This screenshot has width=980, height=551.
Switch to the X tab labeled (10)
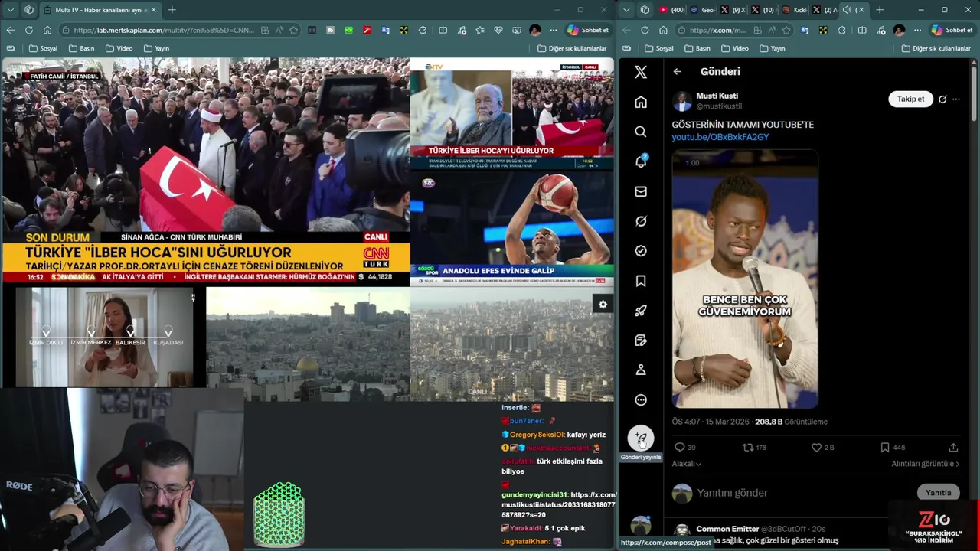[x=763, y=10]
